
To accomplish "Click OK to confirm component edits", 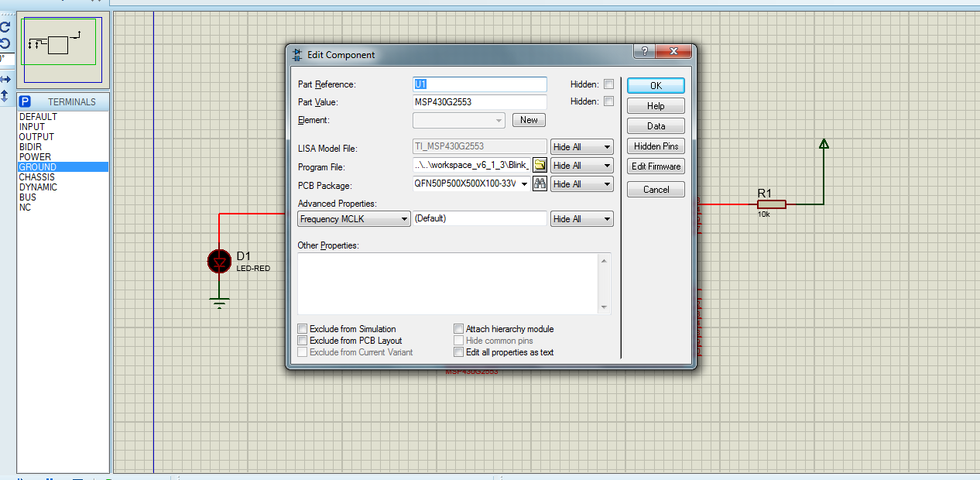I will tap(656, 85).
